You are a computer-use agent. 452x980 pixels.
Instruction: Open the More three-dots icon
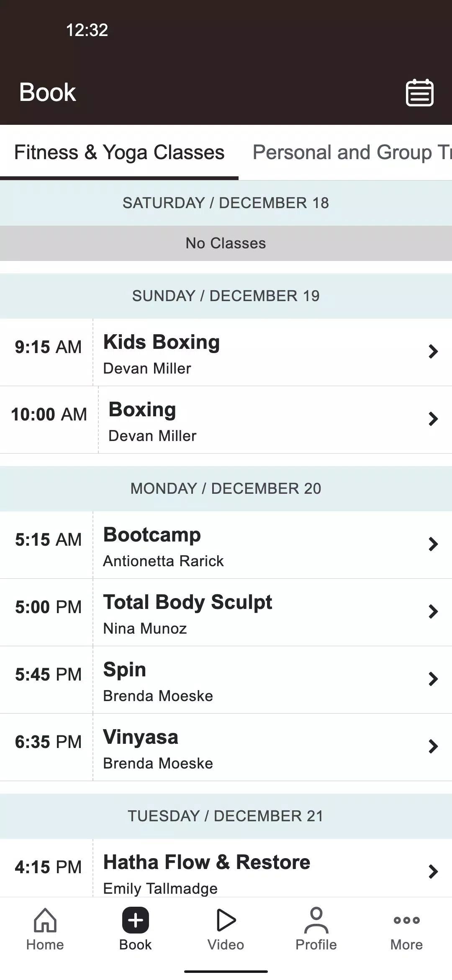click(x=407, y=920)
